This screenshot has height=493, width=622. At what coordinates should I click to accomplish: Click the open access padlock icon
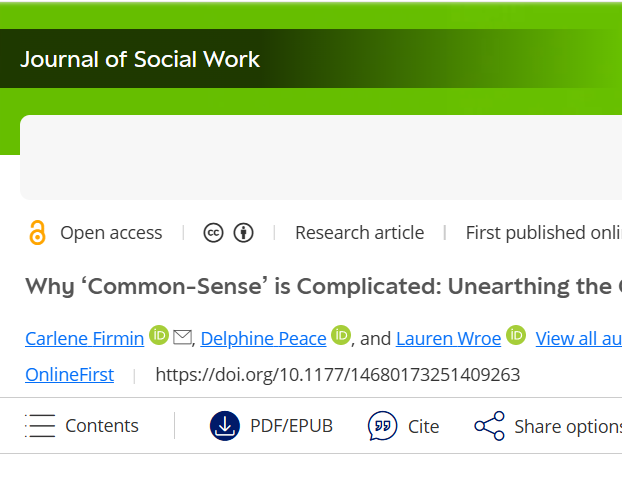(x=37, y=233)
